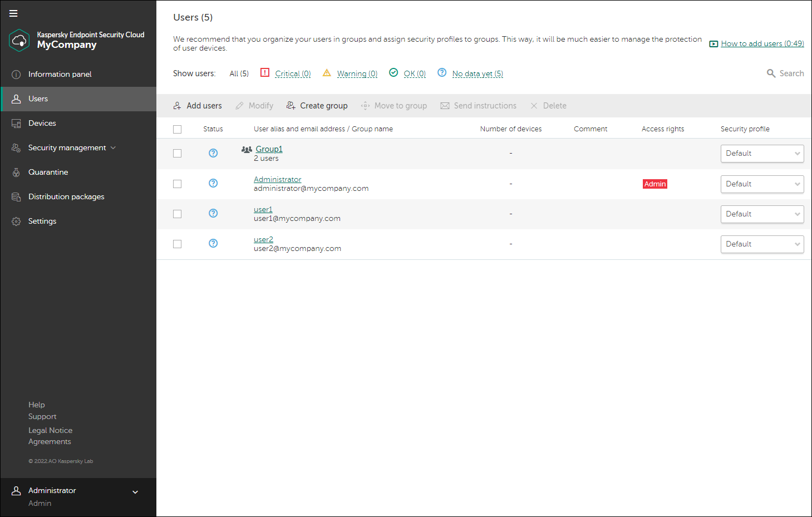Switch to the Devices section
The image size is (812, 517).
click(x=42, y=123)
